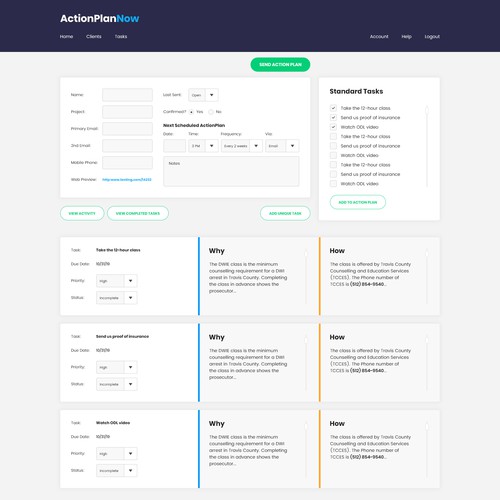Open Priority dropdown for Watch DDL video task
Image resolution: width=500 pixels, height=500 pixels.
coord(117,453)
